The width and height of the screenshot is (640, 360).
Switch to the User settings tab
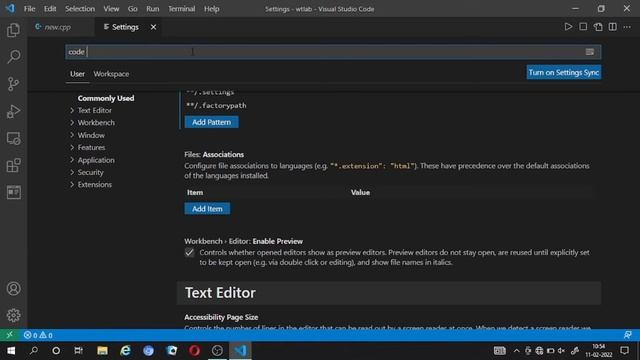(x=77, y=74)
